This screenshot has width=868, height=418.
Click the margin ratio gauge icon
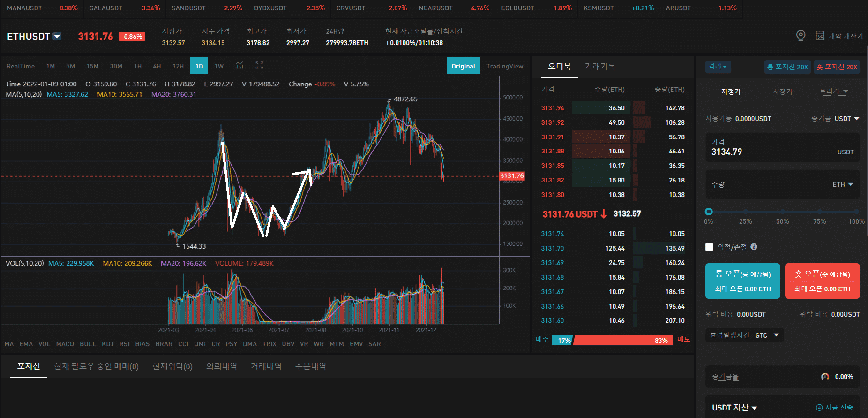tap(825, 377)
